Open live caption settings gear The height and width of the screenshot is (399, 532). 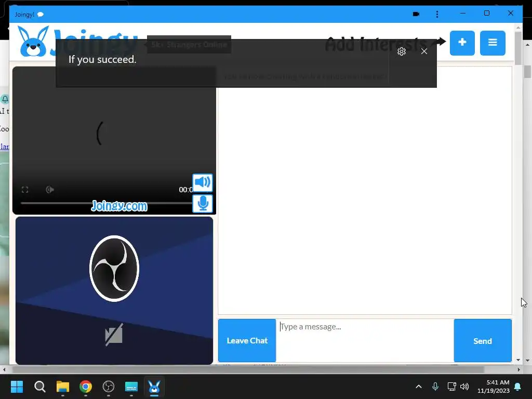[x=402, y=51]
